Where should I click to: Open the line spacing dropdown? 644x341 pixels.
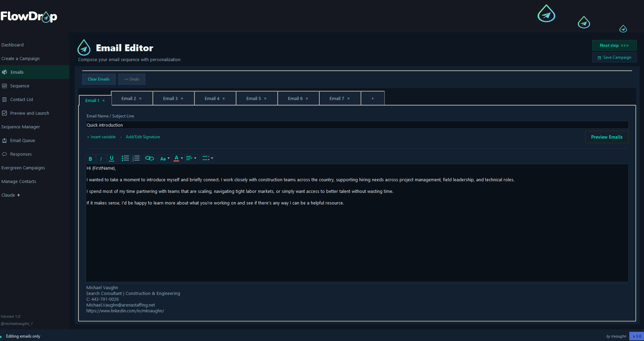point(207,158)
